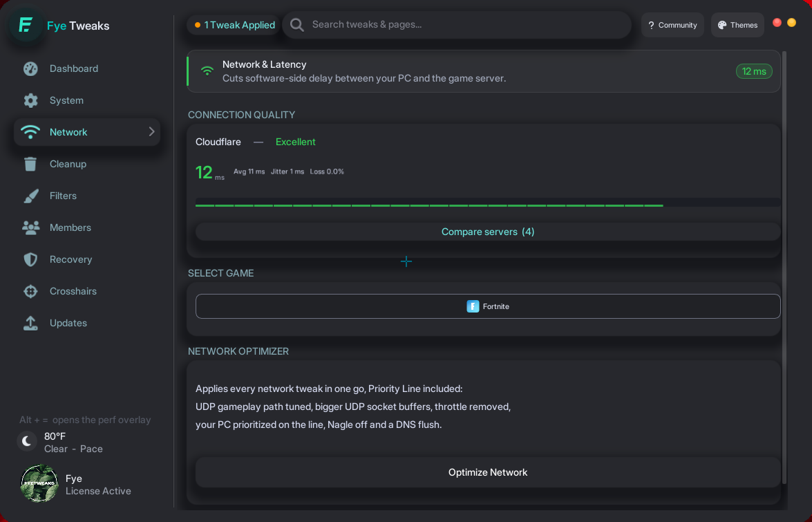Expand Compare servers (4)
Screen dimensions: 812x522
pos(488,232)
